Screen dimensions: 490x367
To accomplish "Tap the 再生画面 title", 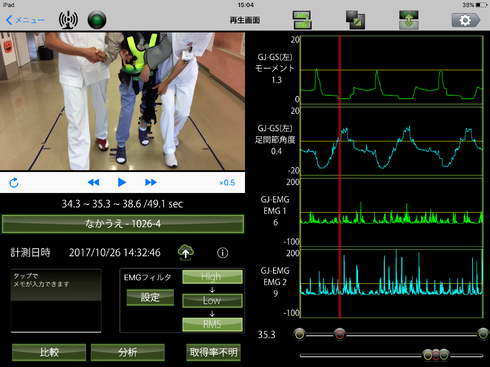I will point(245,20).
